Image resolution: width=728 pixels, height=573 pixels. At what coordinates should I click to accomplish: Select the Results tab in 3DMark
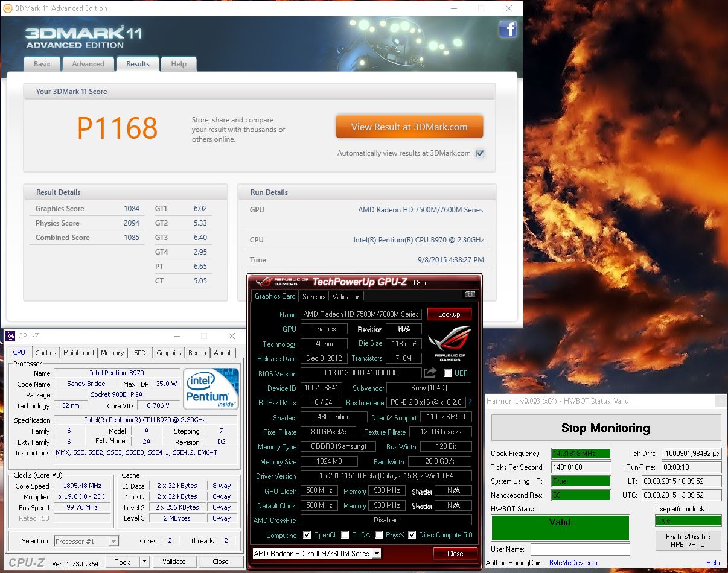pyautogui.click(x=138, y=64)
